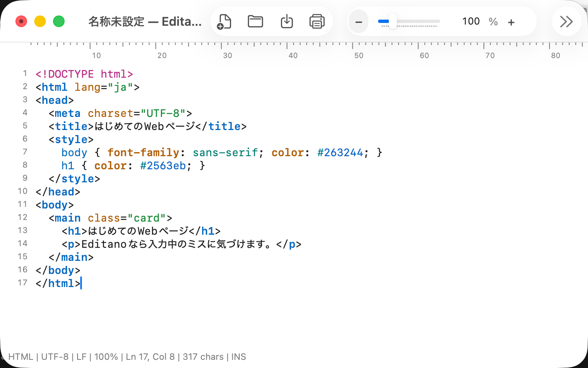This screenshot has width=588, height=368.
Task: Click the closing </html> tag
Action: tap(58, 283)
